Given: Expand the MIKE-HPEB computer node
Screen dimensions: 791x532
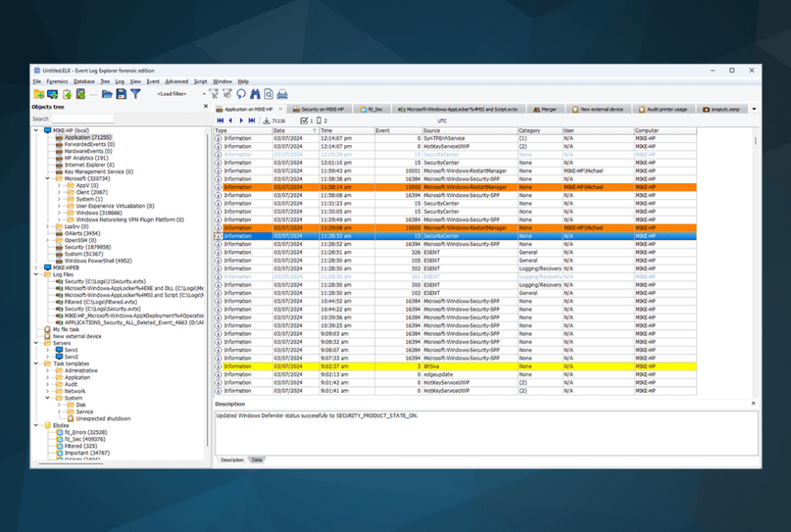Looking at the screenshot, I should [x=36, y=268].
